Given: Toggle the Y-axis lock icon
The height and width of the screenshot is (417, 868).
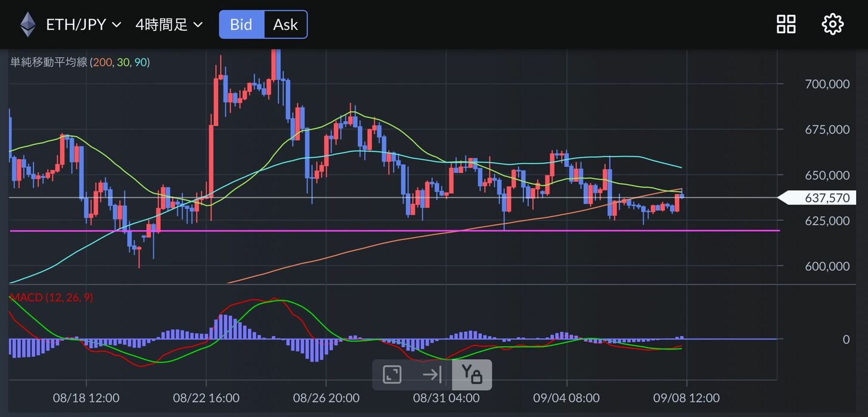Looking at the screenshot, I should 472,375.
